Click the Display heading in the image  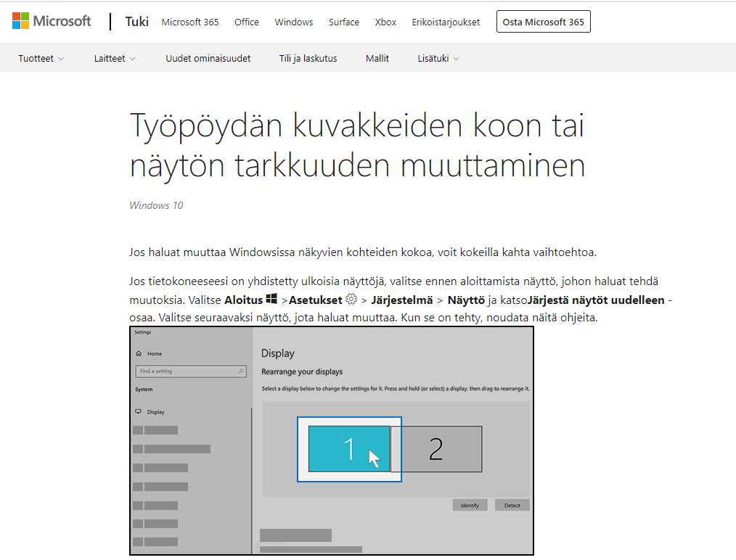(x=278, y=353)
